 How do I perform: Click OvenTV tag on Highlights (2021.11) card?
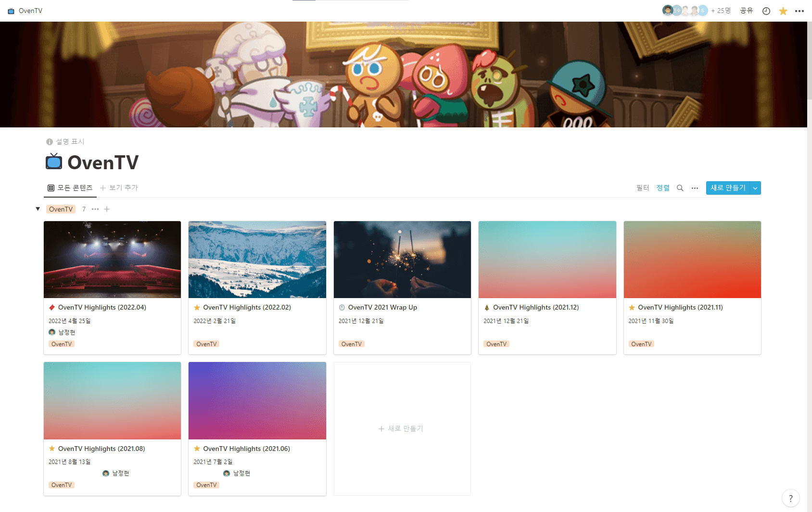coord(641,344)
